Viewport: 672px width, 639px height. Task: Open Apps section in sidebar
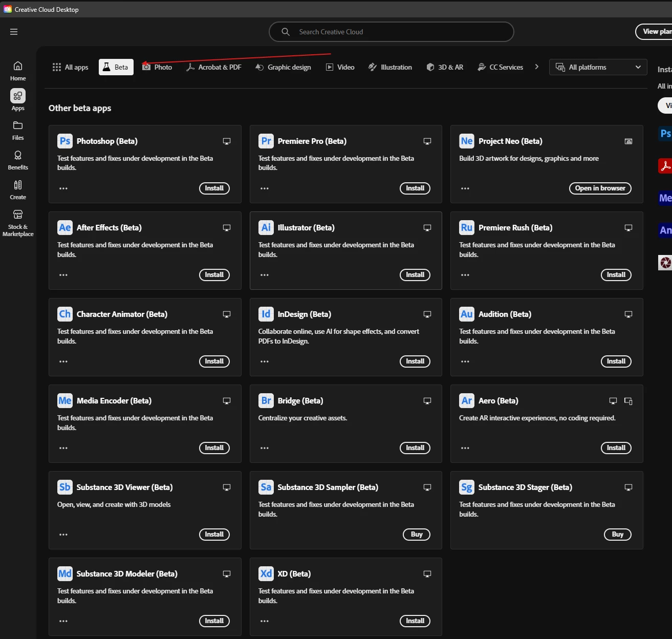point(18,100)
